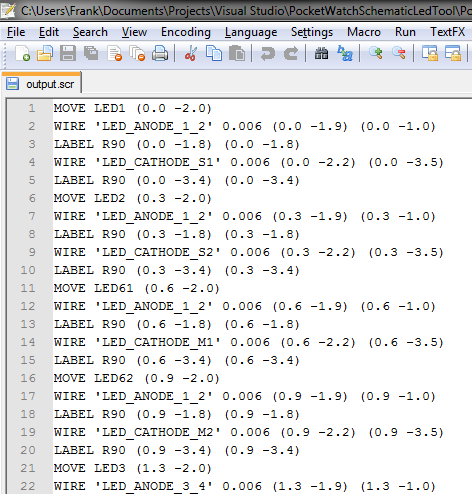Click 'LABEL R90 (0.9 -3.4)' on line 20
The image size is (472, 494).
pyautogui.click(x=133, y=450)
